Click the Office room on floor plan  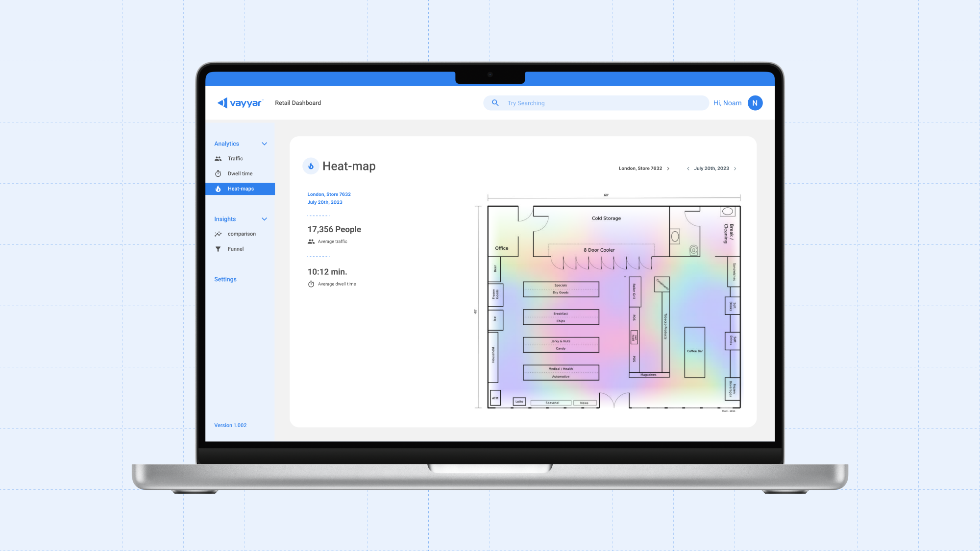coord(502,248)
